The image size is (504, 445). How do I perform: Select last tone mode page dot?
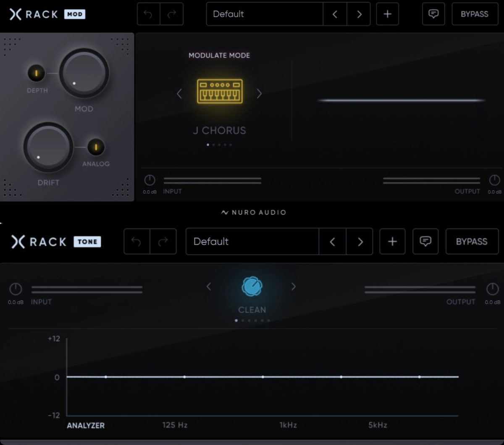[269, 320]
